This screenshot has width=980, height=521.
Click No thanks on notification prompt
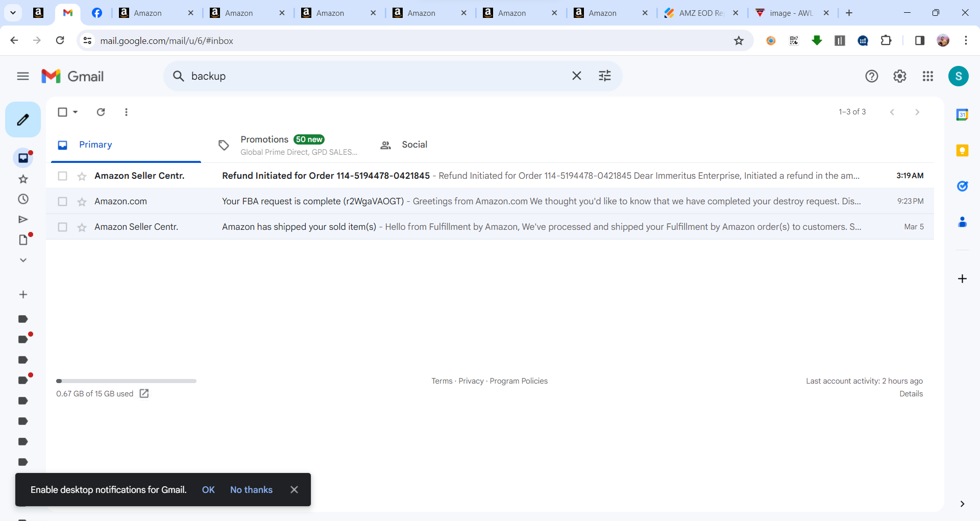(x=251, y=490)
